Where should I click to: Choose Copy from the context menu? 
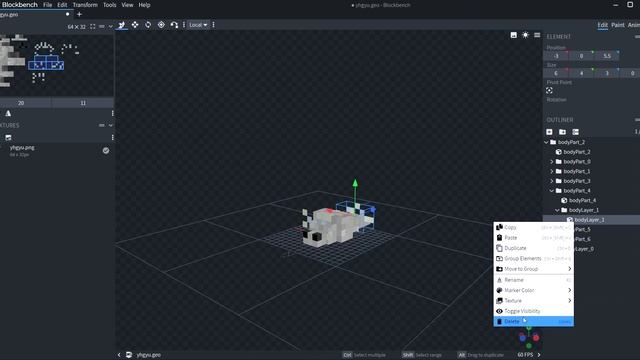[533, 227]
